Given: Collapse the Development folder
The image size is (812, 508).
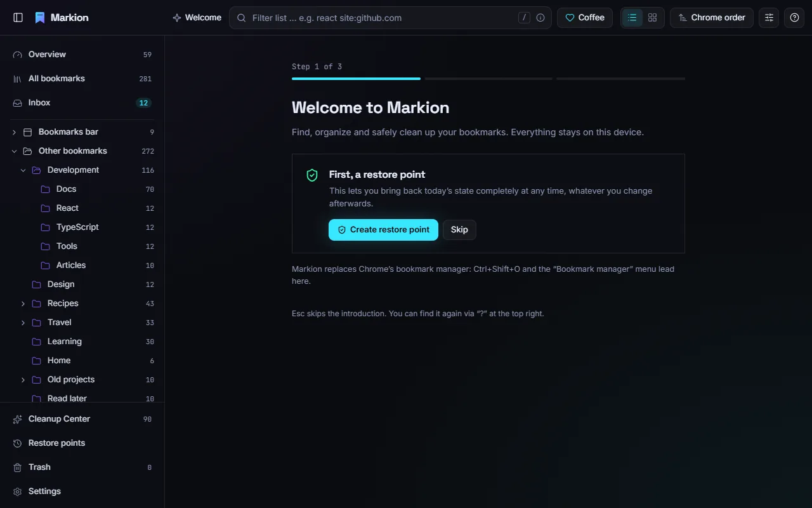Looking at the screenshot, I should [23, 170].
